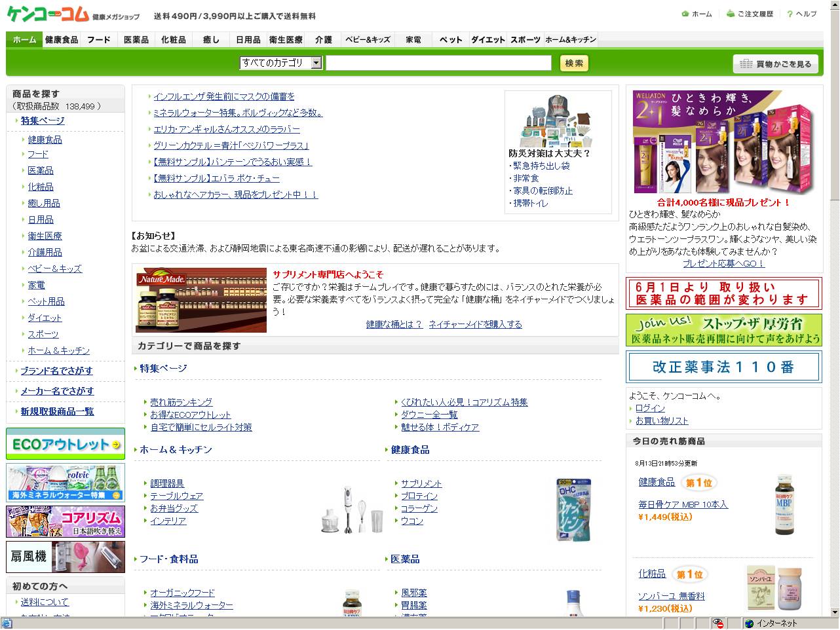Click the 緊急持ち出し袋 link
The image size is (840, 630).
click(x=541, y=166)
